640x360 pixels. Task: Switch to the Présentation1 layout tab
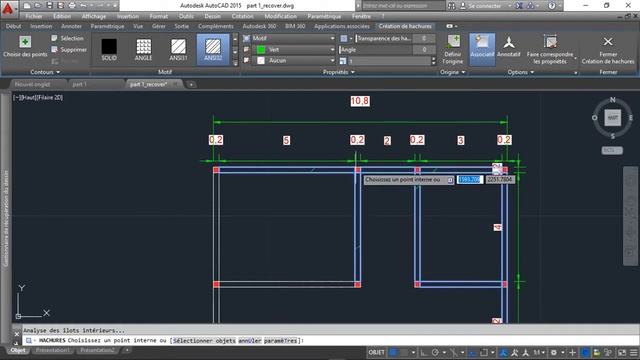point(52,350)
